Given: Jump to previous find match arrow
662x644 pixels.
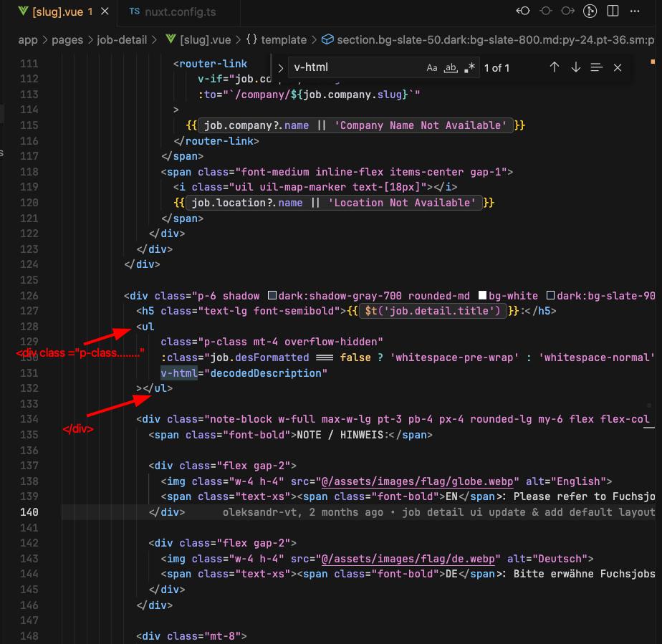Looking at the screenshot, I should click(554, 67).
